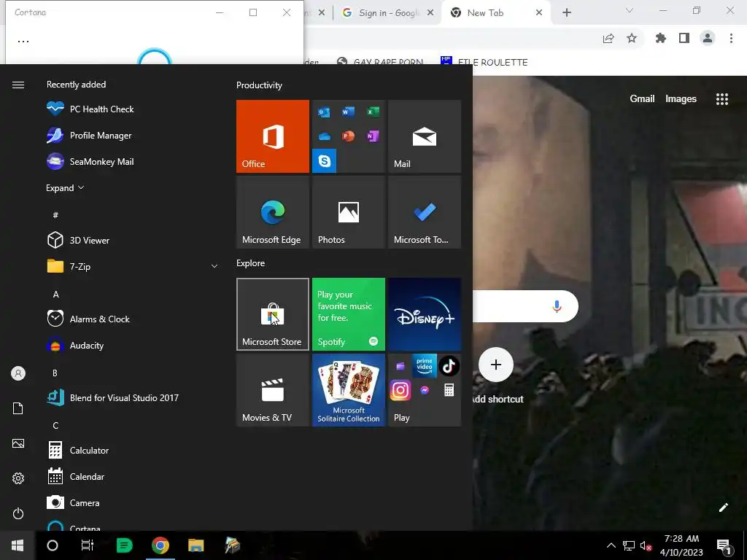The width and height of the screenshot is (747, 560).
Task: Open the Power options button
Action: click(18, 513)
